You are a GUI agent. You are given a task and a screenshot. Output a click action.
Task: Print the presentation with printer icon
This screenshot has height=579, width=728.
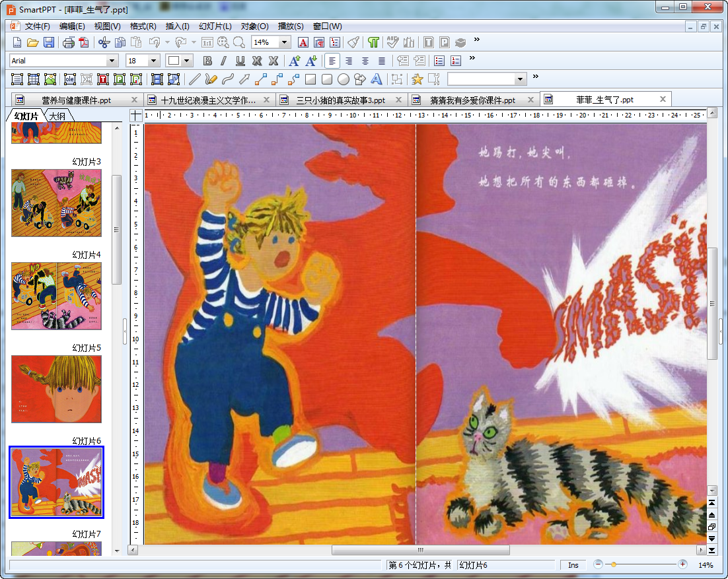pyautogui.click(x=69, y=43)
